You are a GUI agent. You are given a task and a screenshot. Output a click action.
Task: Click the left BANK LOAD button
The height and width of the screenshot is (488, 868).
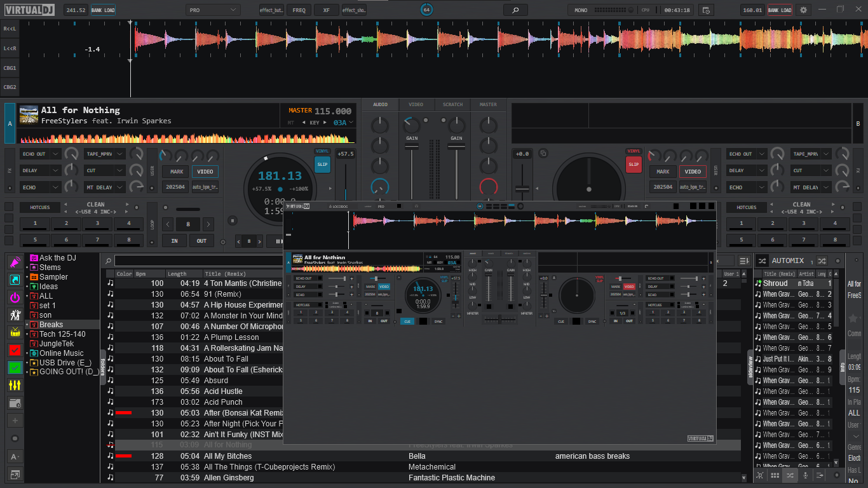[x=103, y=10]
